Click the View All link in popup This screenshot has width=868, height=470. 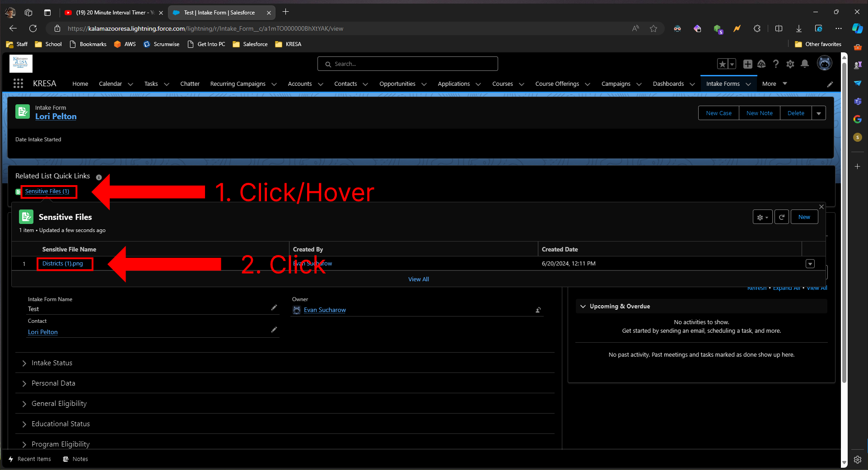[x=419, y=279]
